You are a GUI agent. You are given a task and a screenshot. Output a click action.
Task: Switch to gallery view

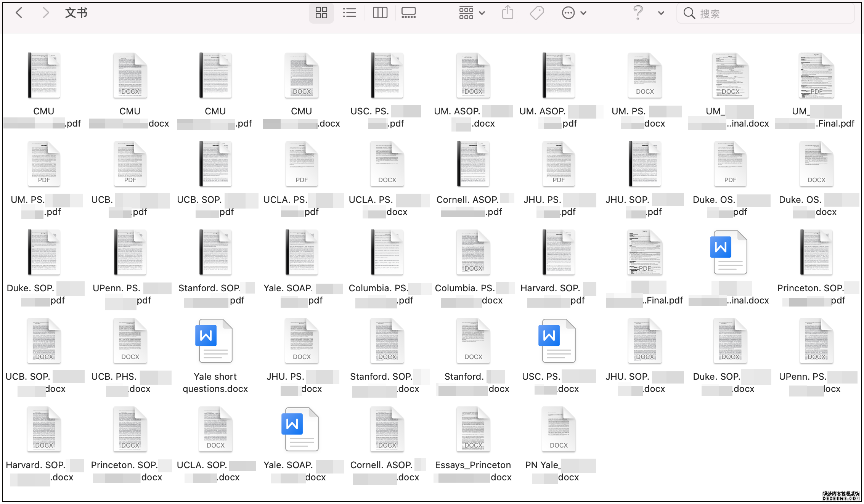[x=408, y=13]
